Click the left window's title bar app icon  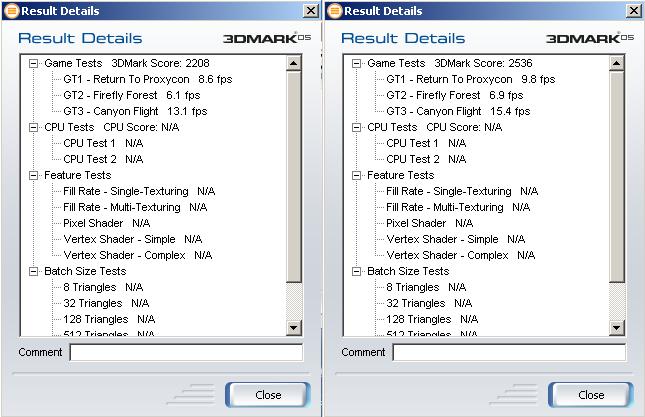tap(12, 11)
